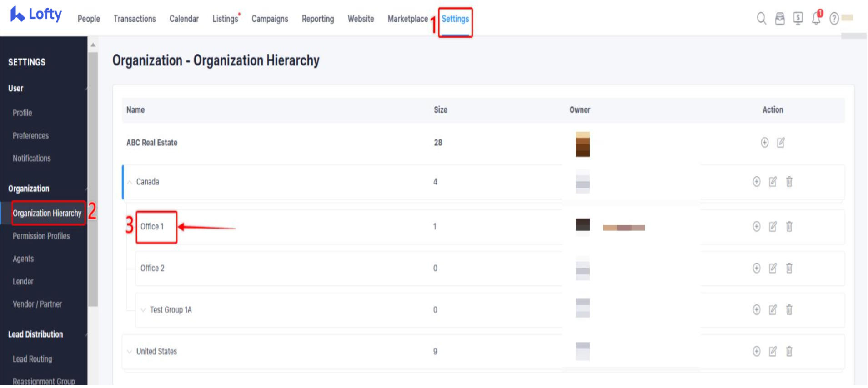868x388 pixels.
Task: Open Notifications settings in sidebar
Action: point(31,159)
